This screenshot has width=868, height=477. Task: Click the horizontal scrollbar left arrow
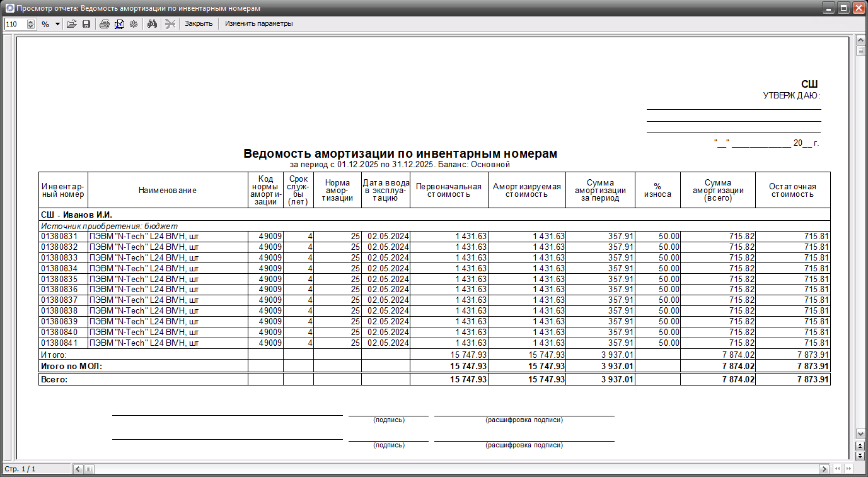coord(79,469)
